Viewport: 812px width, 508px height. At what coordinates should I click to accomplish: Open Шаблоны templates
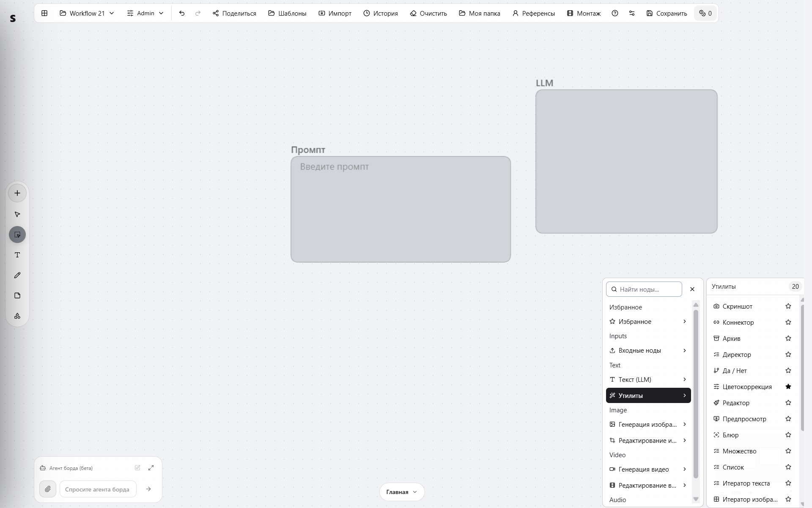[287, 13]
